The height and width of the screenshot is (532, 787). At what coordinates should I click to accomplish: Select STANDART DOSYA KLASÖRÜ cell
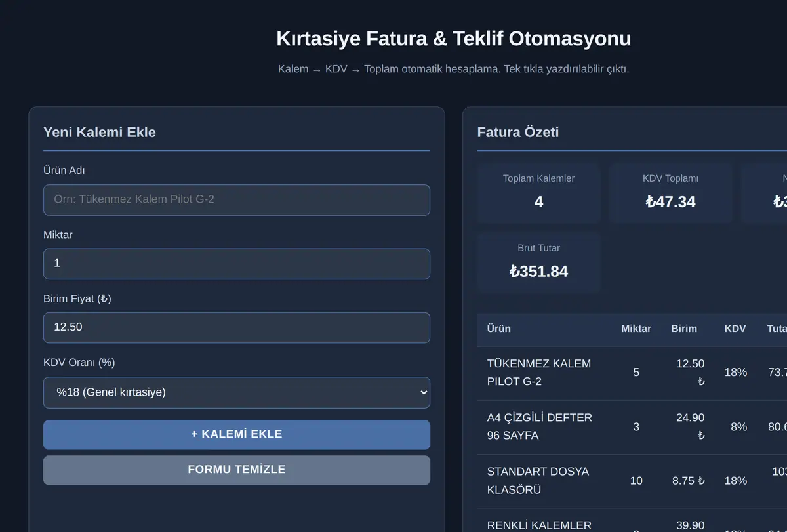[x=538, y=481]
